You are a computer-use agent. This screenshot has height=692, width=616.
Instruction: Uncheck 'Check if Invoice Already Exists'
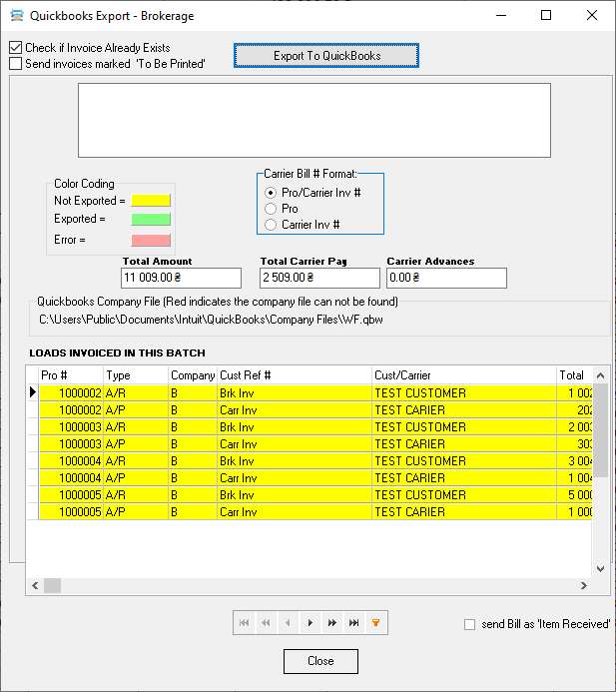click(x=15, y=48)
